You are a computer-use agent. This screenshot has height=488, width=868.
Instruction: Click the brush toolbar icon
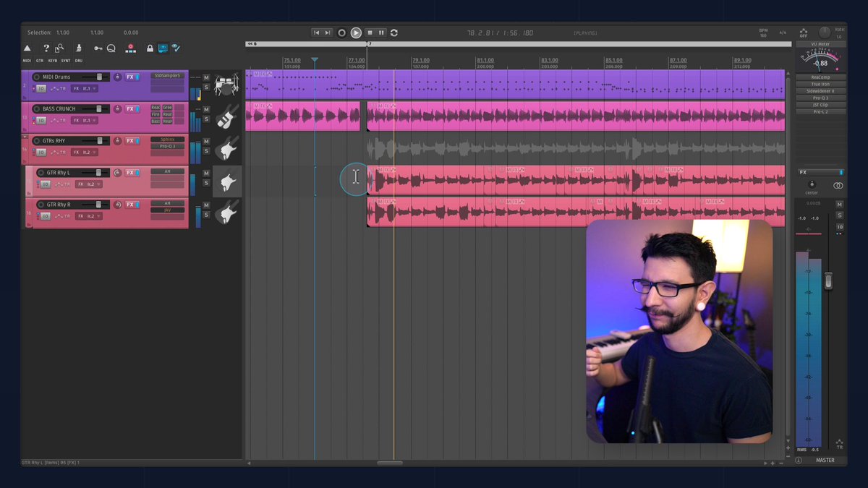[78, 48]
